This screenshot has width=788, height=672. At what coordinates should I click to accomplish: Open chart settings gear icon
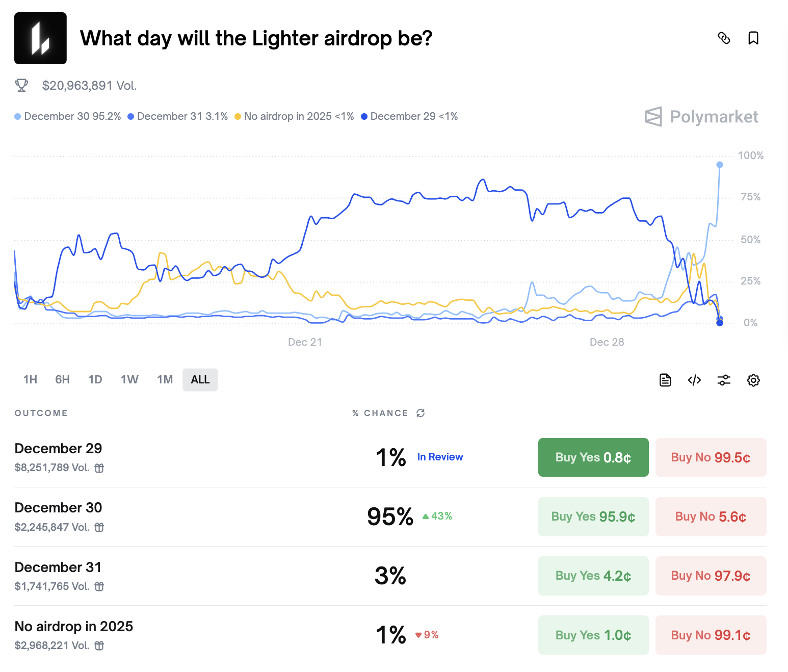tap(753, 380)
